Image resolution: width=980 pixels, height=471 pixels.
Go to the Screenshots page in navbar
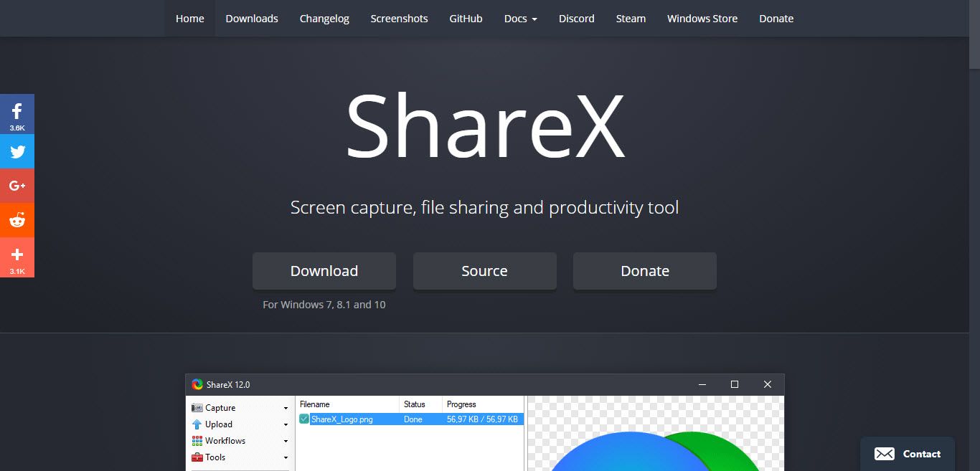pos(399,19)
